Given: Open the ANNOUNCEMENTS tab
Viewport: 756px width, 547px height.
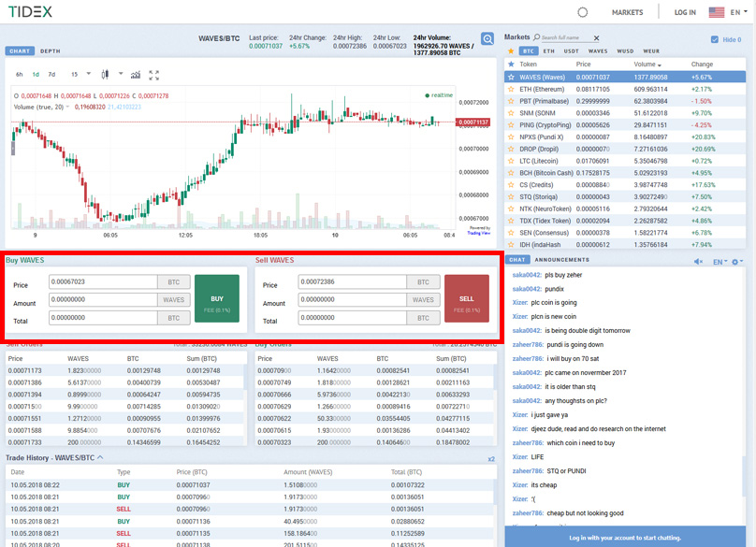Looking at the screenshot, I should (x=561, y=260).
